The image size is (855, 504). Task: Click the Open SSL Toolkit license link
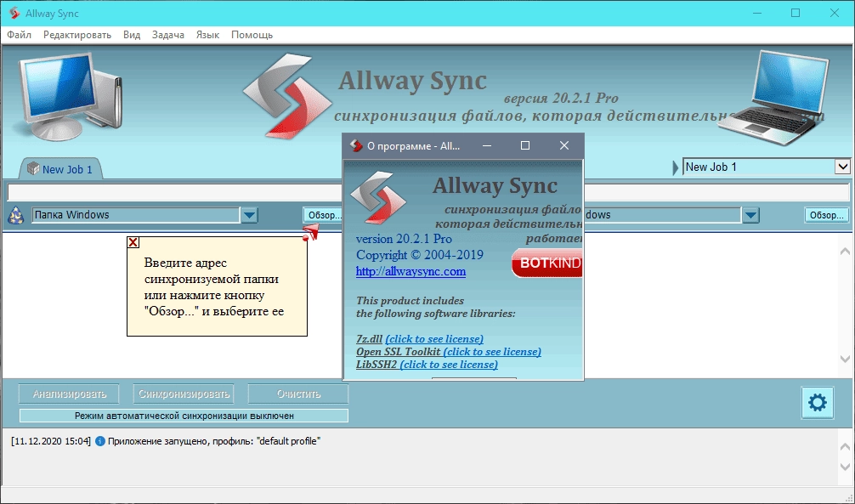[x=492, y=351]
